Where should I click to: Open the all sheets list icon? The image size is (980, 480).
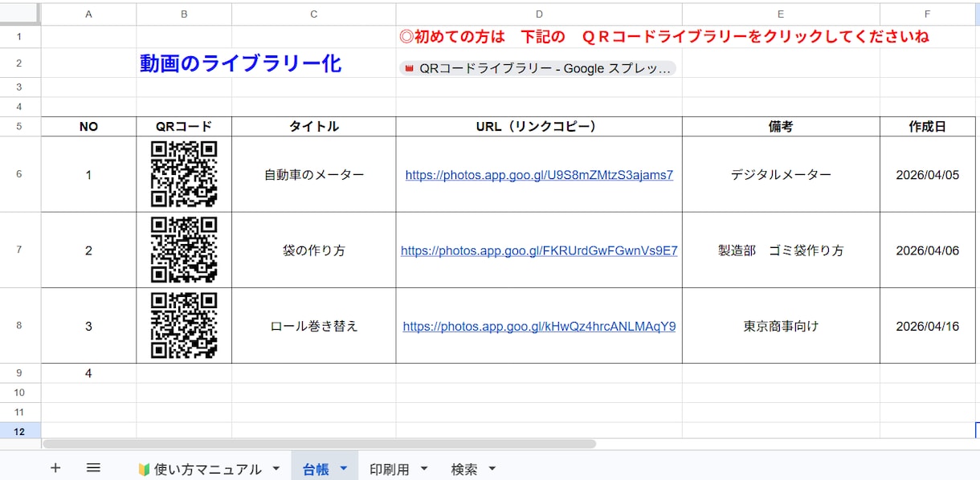[x=93, y=468]
